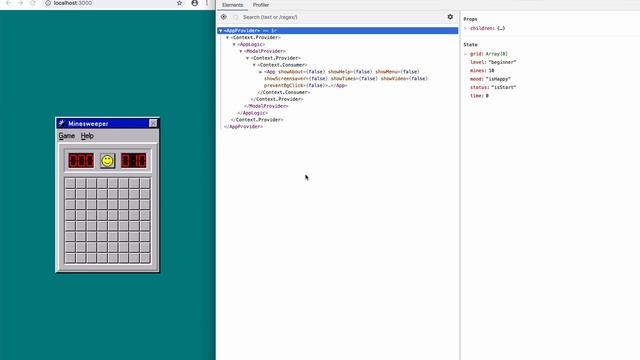Collapse the ModalProvider node
Image resolution: width=640 pixels, height=360 pixels.
241,51
